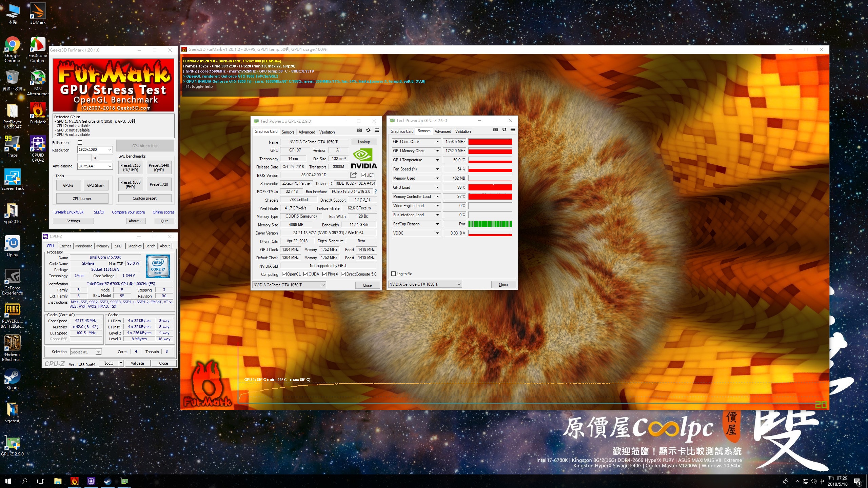868x488 pixels.
Task: Open Google Chrome desktop shortcut
Action: 12,49
